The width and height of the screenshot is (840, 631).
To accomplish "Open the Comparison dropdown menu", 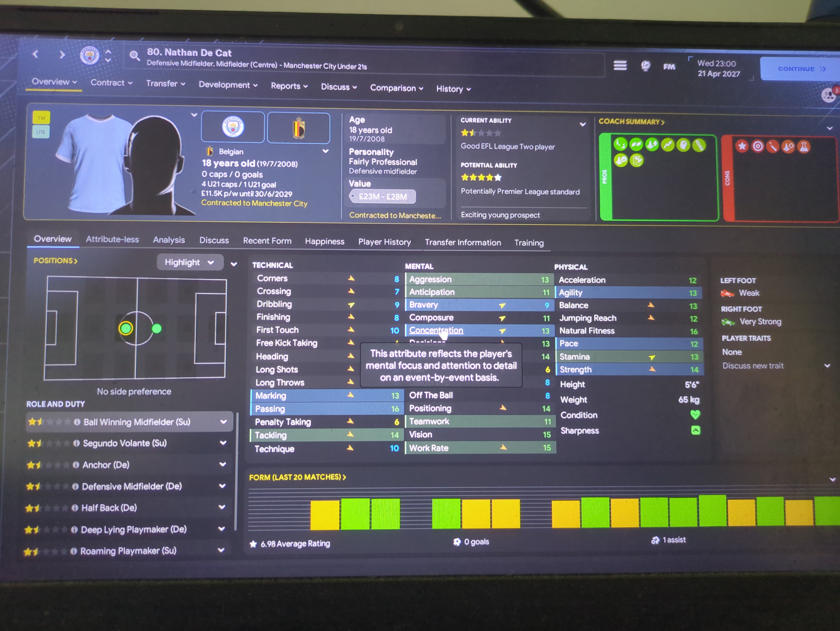I will (x=396, y=88).
